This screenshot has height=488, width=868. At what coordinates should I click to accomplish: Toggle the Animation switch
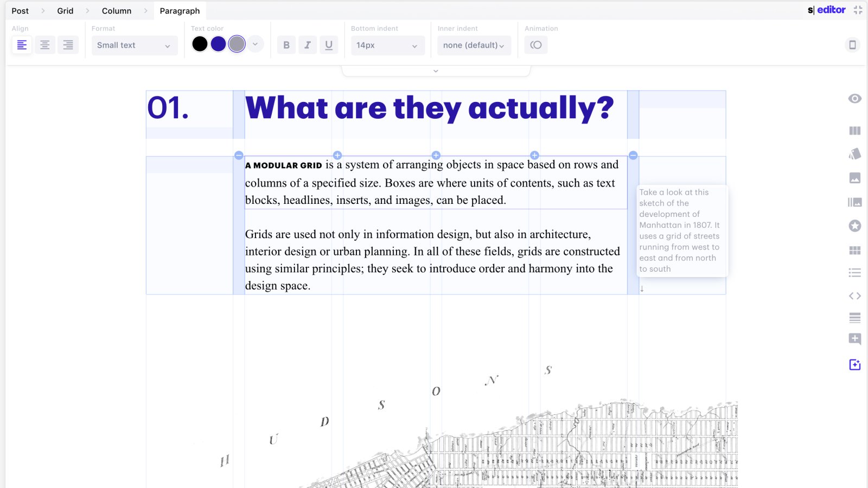click(535, 45)
